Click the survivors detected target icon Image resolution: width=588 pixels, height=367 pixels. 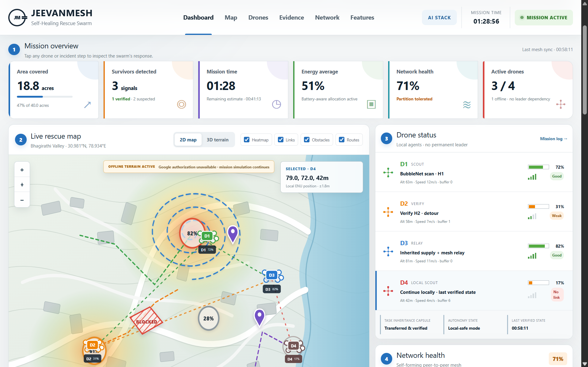click(181, 104)
